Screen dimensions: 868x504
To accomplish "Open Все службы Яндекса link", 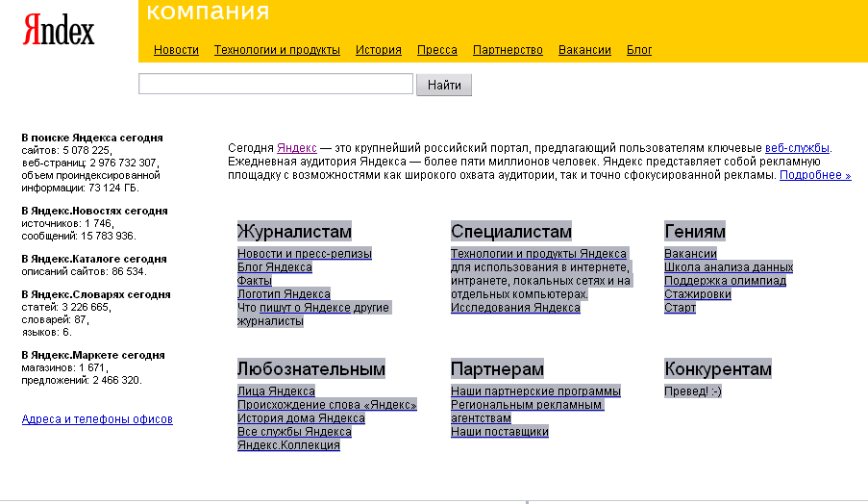I will coord(294,432).
